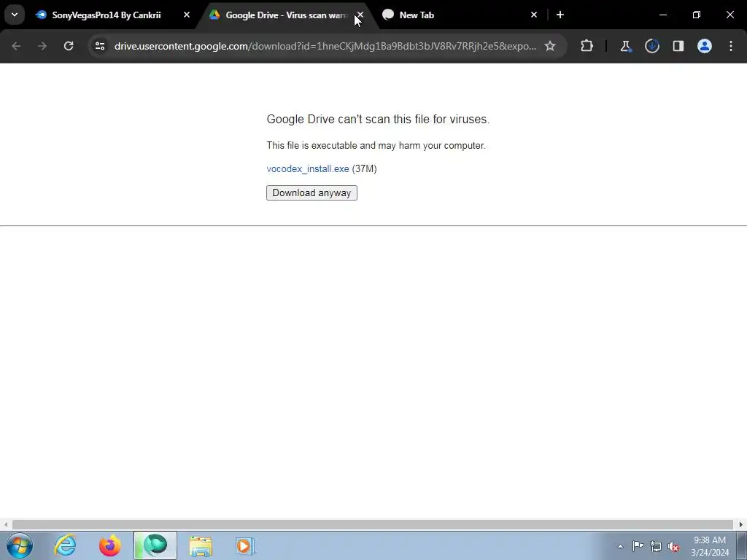Select the Google Drive virus scan tab

point(286,15)
